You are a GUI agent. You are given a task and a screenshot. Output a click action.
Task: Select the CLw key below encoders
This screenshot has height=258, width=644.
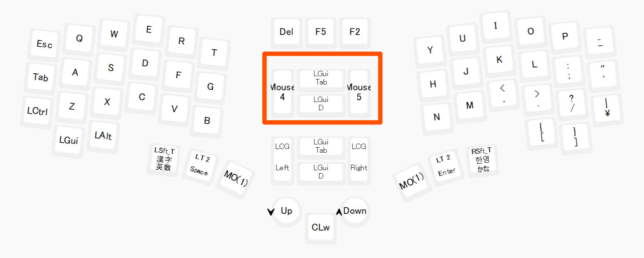point(321,227)
